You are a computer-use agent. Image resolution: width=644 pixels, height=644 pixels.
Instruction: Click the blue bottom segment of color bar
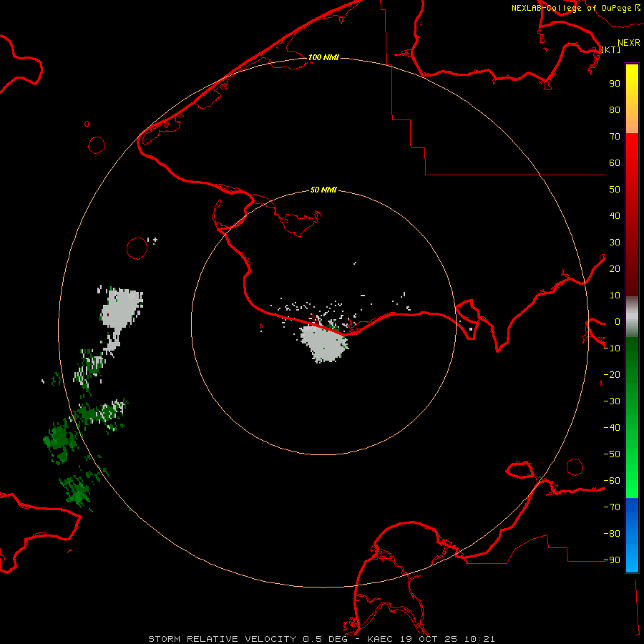tap(632, 535)
